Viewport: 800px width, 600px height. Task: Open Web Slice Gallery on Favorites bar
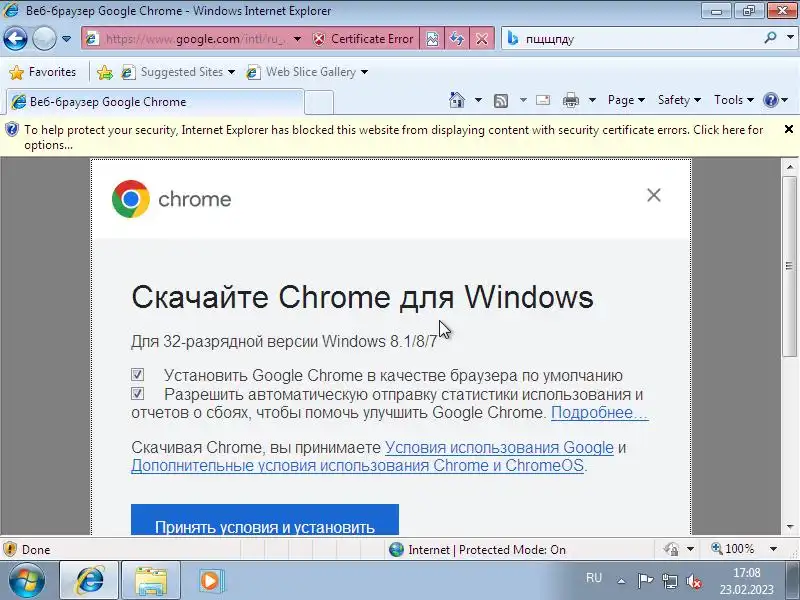click(307, 72)
